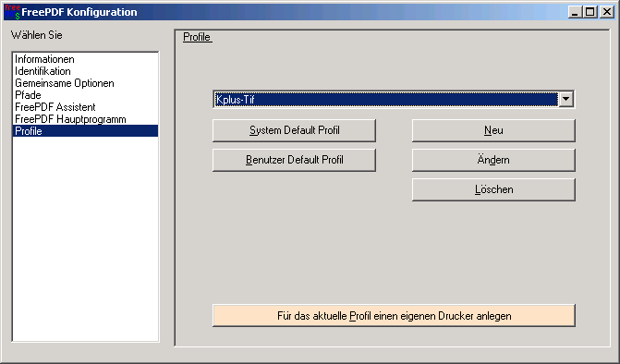Select the highlighted Profile entry
This screenshot has height=364, width=620.
[x=85, y=131]
